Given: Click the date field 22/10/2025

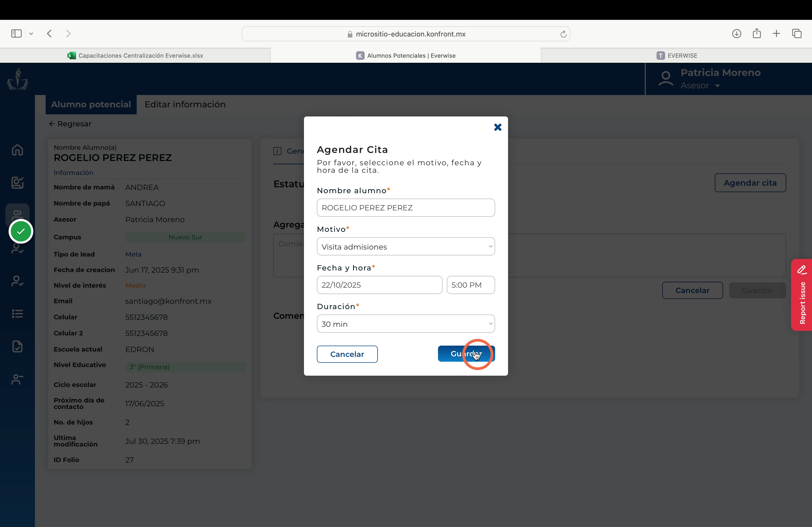Looking at the screenshot, I should 379,285.
